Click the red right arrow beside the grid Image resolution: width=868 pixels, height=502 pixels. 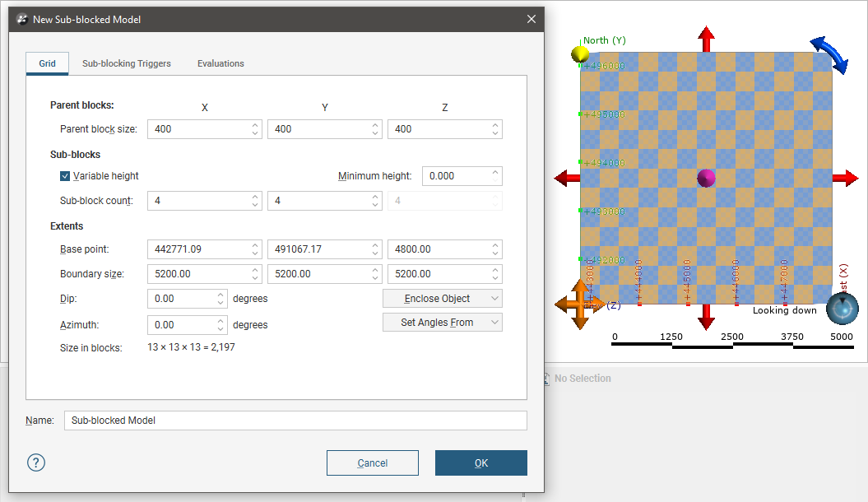tap(845, 178)
